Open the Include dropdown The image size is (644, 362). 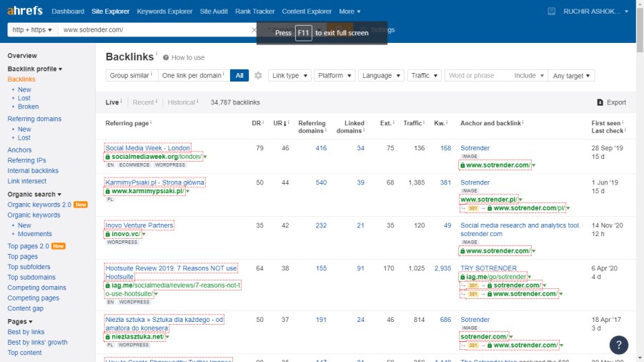point(529,76)
